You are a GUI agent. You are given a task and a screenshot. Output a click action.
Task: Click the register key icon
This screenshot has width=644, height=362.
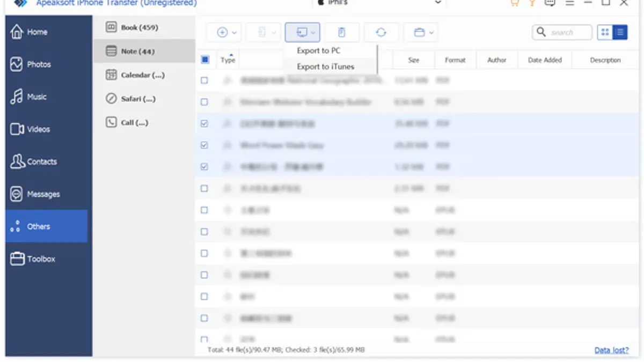[x=532, y=3]
